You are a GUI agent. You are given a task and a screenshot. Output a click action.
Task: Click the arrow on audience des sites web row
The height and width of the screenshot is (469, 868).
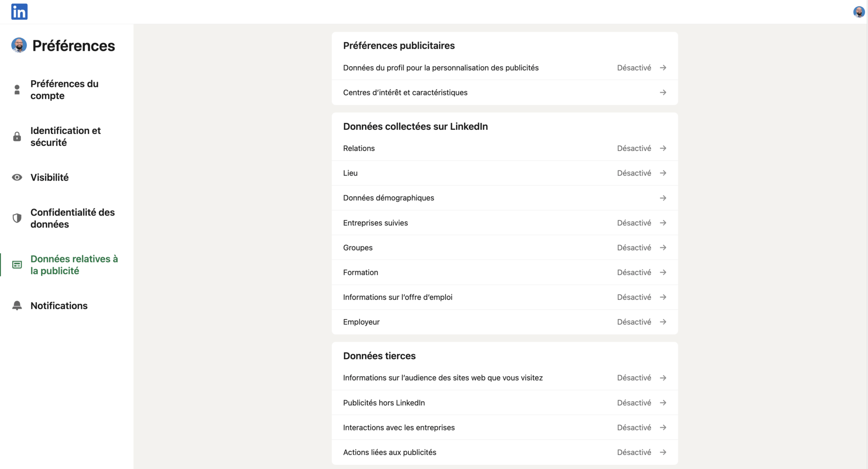click(x=663, y=378)
